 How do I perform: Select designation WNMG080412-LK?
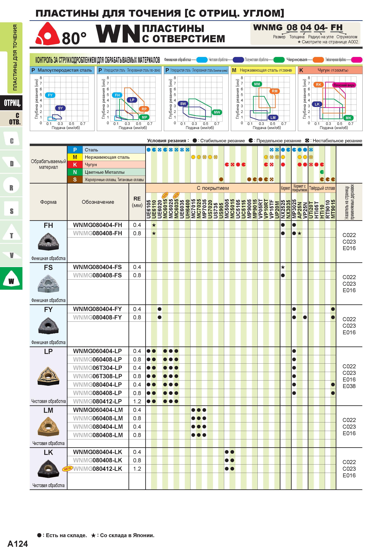(x=98, y=469)
